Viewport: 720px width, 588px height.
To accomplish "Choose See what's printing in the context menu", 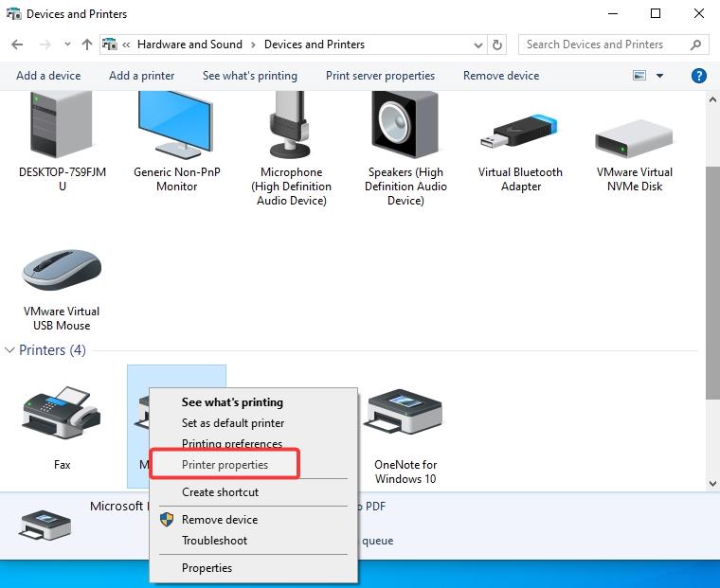I will 232,402.
